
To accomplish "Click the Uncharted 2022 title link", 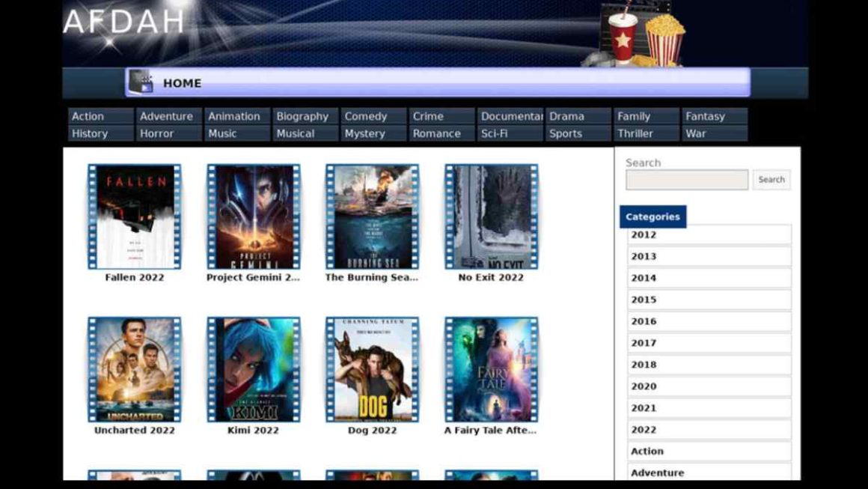I will [x=135, y=431].
